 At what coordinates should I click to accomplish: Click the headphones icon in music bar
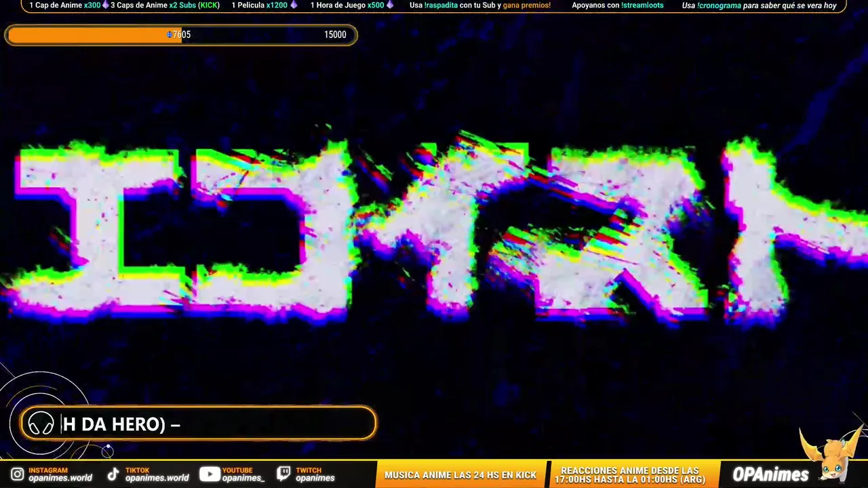click(x=41, y=424)
